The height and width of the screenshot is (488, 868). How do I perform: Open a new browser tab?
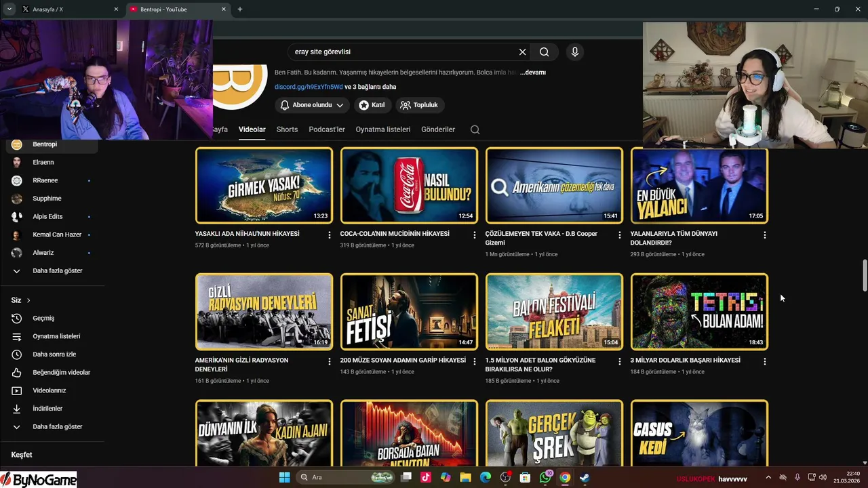[x=240, y=9]
